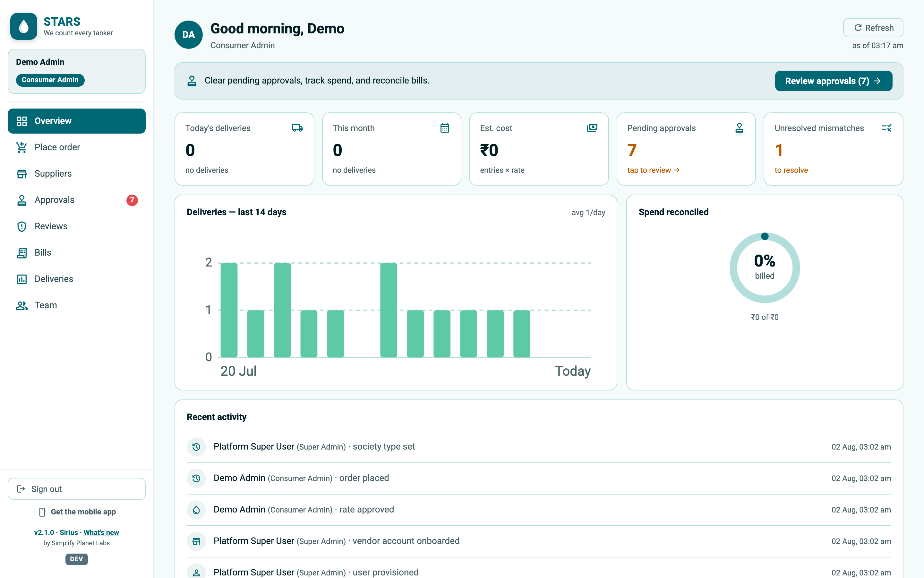Image resolution: width=924 pixels, height=578 pixels.
Task: Click the Approvals stamp icon in sidebar
Action: pyautogui.click(x=22, y=200)
